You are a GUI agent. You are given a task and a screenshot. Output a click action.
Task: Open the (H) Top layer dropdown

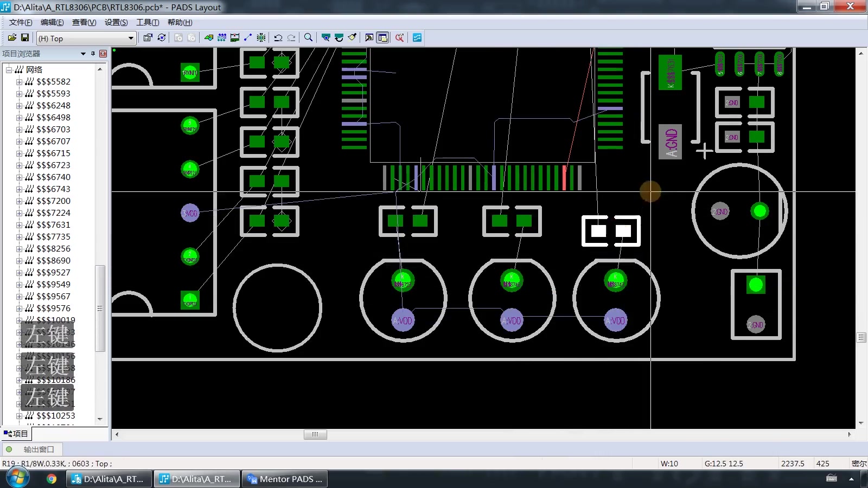coord(86,38)
